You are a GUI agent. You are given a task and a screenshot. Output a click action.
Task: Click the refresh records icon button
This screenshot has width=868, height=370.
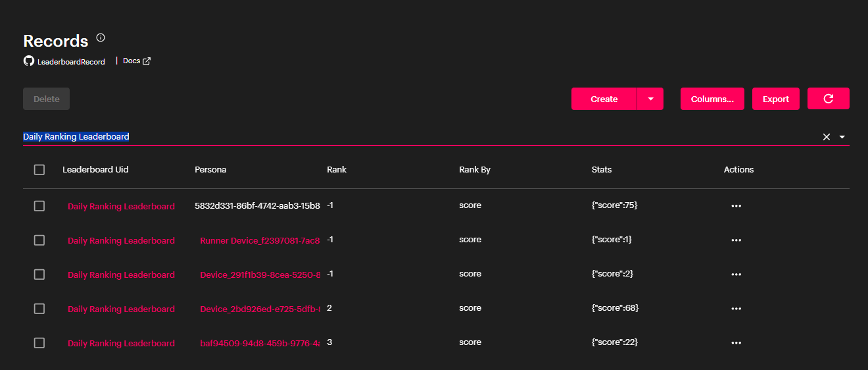[x=829, y=99]
